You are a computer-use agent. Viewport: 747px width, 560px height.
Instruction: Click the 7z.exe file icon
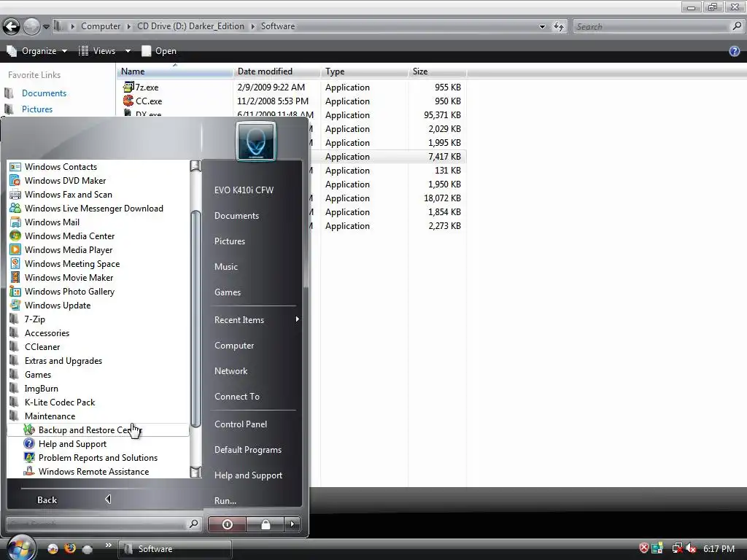click(x=128, y=87)
